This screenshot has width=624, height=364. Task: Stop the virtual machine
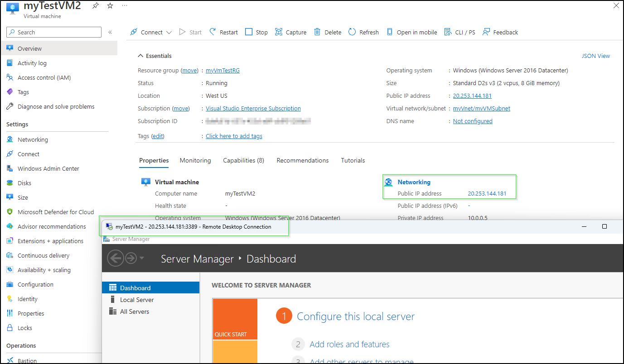(x=256, y=32)
